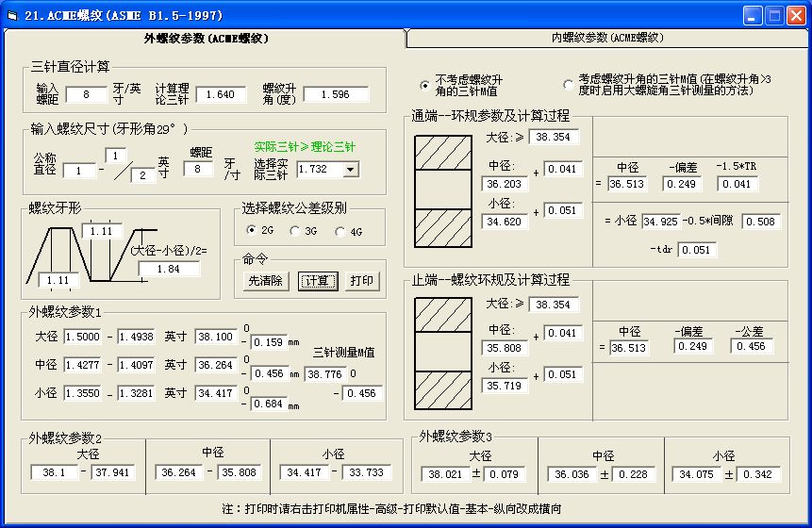This screenshot has height=528, width=812.
Task: Switch to 内螺纹参数(ACME螺纹) tab
Action: click(x=607, y=38)
